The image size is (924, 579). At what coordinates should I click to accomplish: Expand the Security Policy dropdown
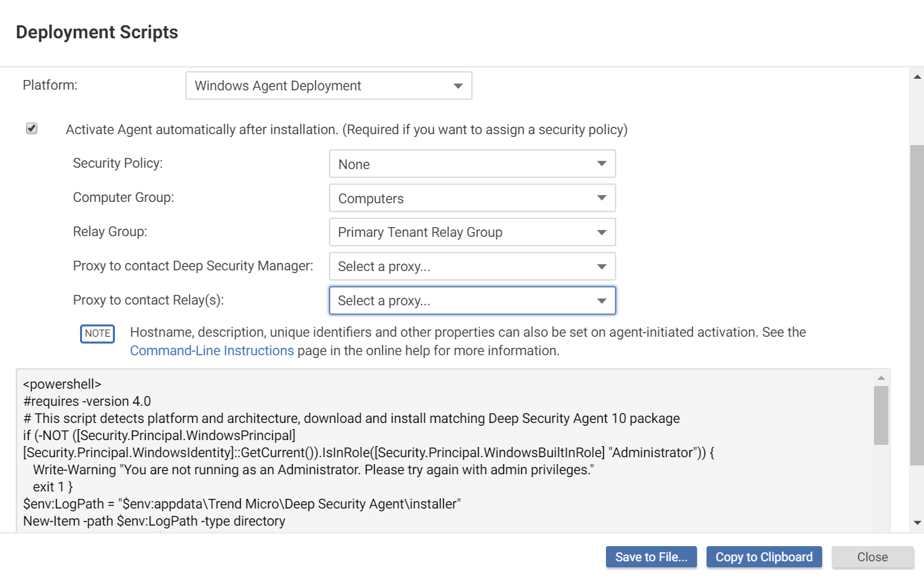472,164
